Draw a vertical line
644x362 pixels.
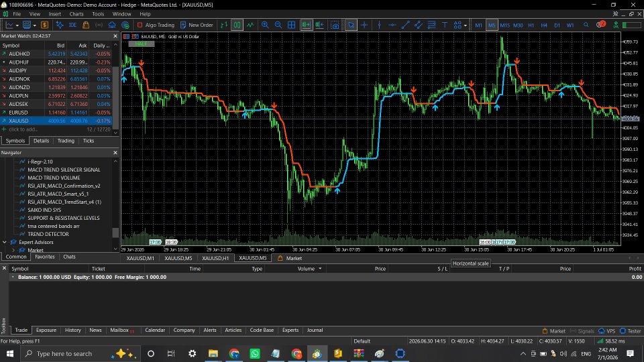tap(379, 25)
